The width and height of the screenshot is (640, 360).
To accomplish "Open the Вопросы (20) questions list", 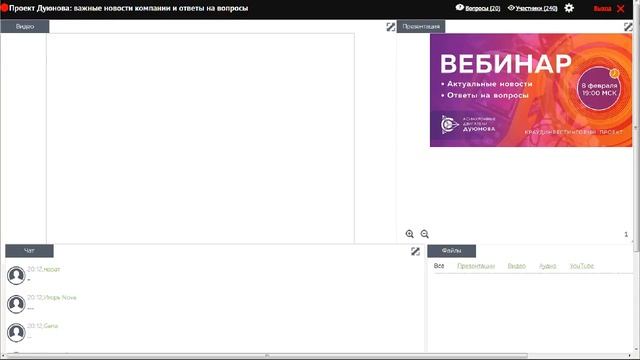I will click(482, 8).
